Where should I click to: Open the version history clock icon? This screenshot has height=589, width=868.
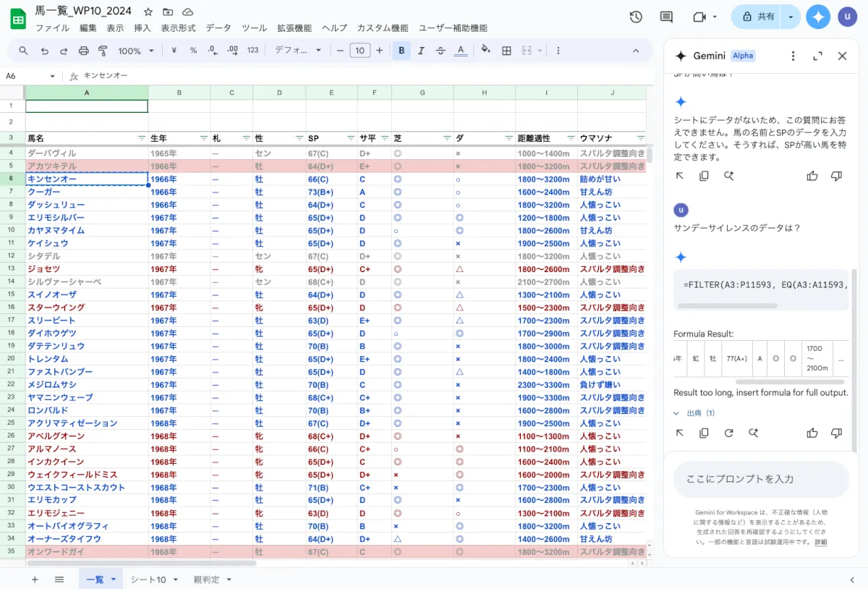[636, 17]
